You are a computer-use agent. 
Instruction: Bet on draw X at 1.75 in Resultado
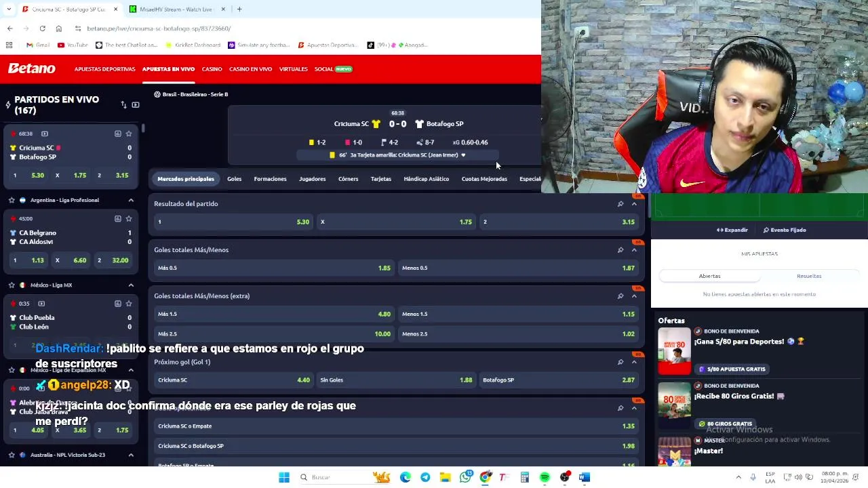coord(396,222)
